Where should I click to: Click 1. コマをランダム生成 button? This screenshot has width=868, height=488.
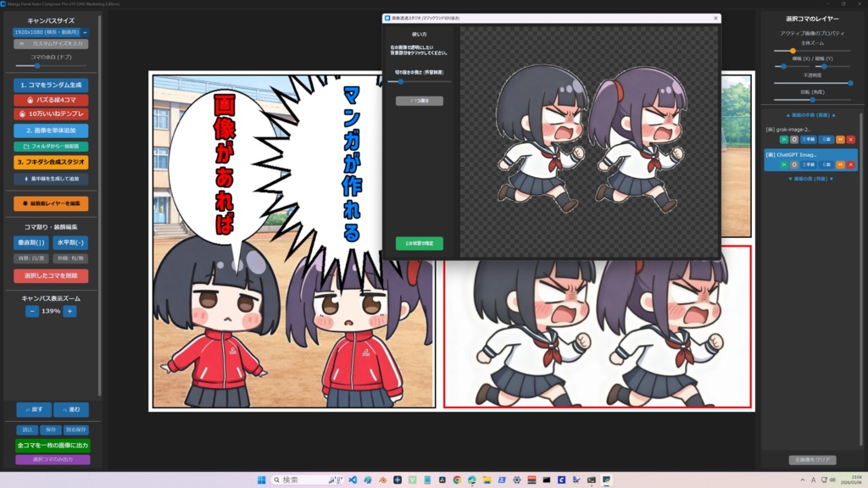coord(51,86)
